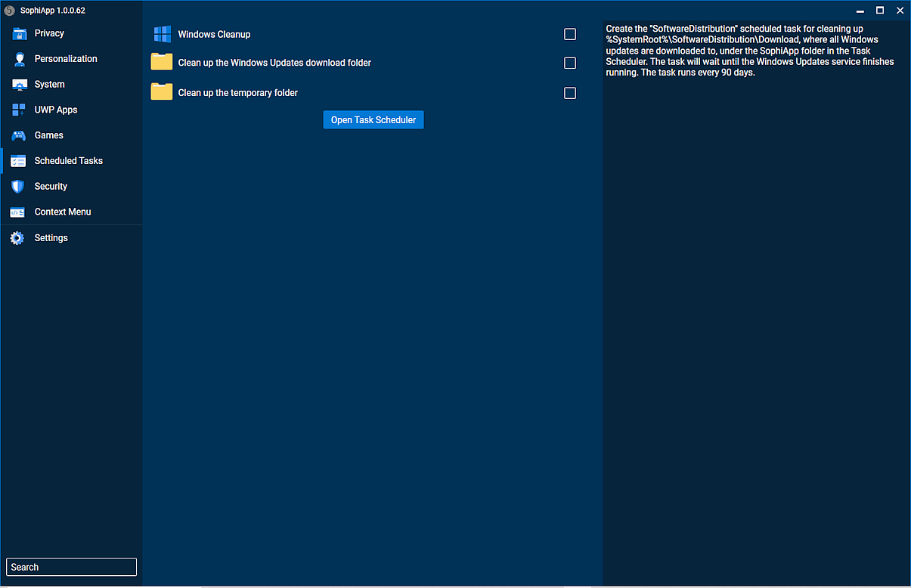Screen dimensions: 911x588
Task: Click the Open Task Scheduler button
Action: (373, 119)
